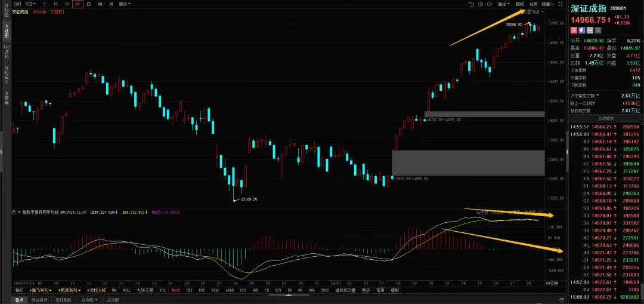Select the 30 minute period
The image size is (644, 304).
[67, 4]
